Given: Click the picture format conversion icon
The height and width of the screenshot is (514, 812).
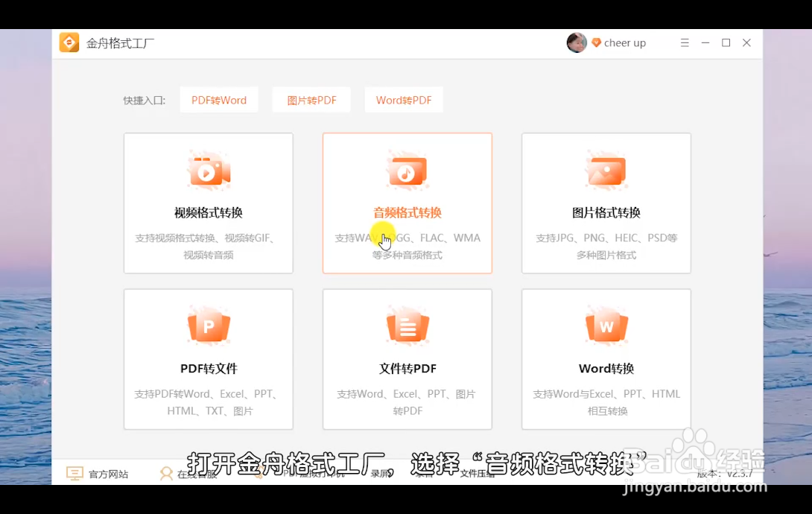Looking at the screenshot, I should click(x=606, y=171).
